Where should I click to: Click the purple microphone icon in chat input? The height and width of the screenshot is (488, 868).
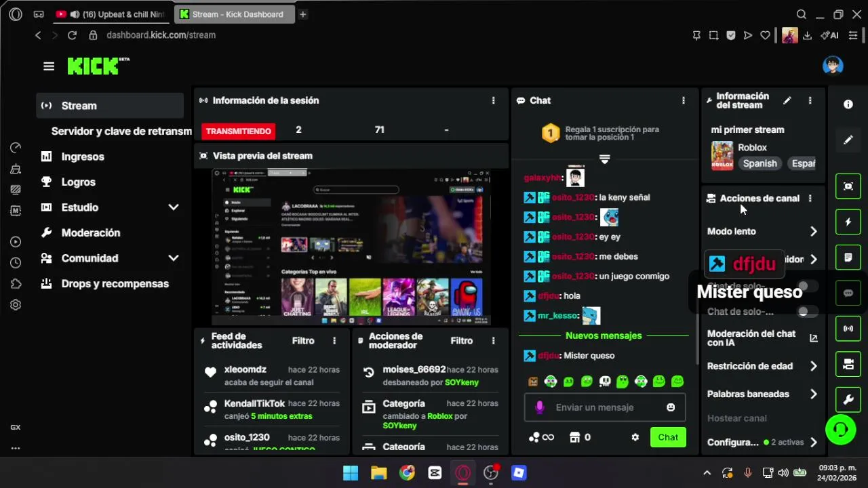pos(540,407)
